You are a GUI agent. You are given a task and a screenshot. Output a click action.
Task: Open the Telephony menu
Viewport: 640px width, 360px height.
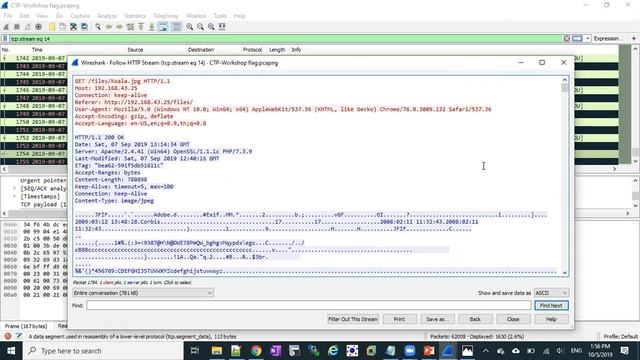click(166, 16)
